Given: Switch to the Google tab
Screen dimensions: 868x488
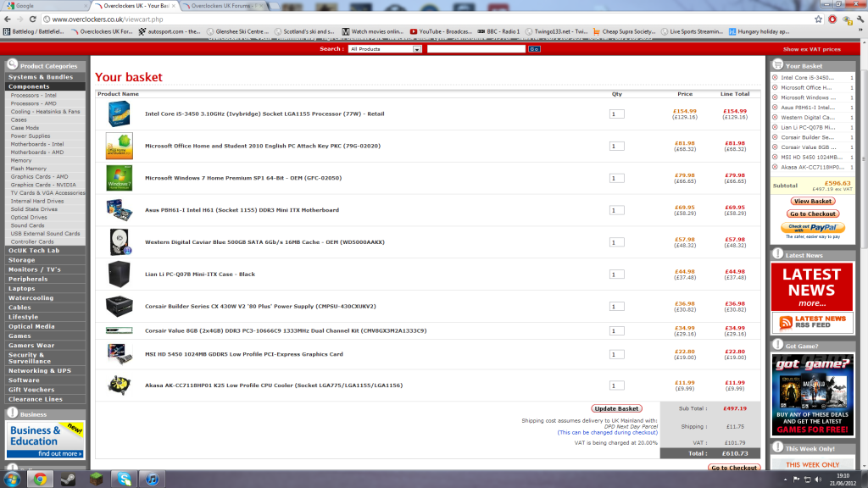Looking at the screenshot, I should click(44, 6).
